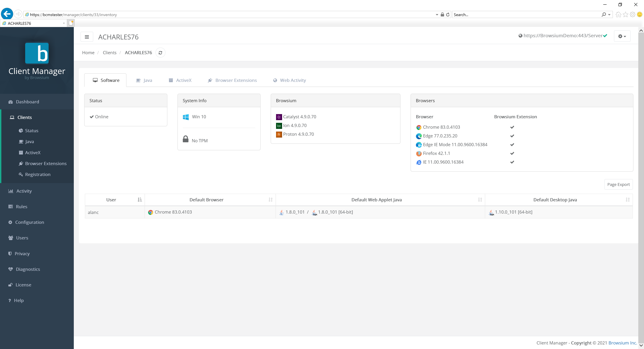The width and height of the screenshot is (644, 349).
Task: Sort by Default Web Applet Java column
Action: (x=380, y=200)
